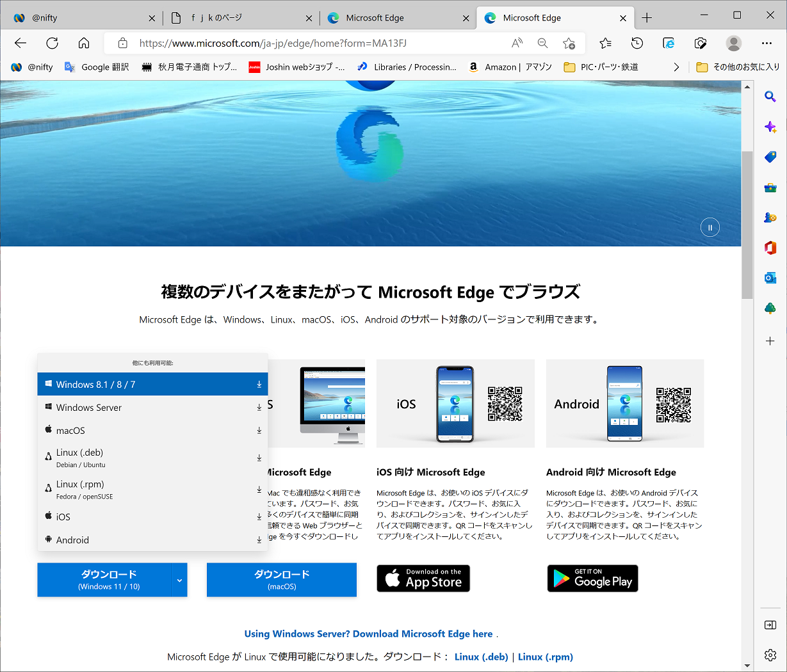The width and height of the screenshot is (787, 672).
Task: Click the read aloud icon in address bar
Action: (x=517, y=43)
